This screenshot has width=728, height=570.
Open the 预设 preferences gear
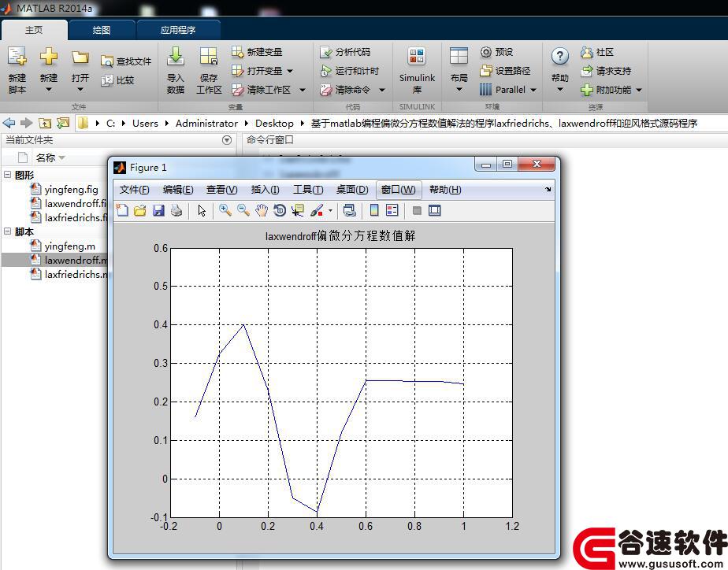(x=496, y=52)
